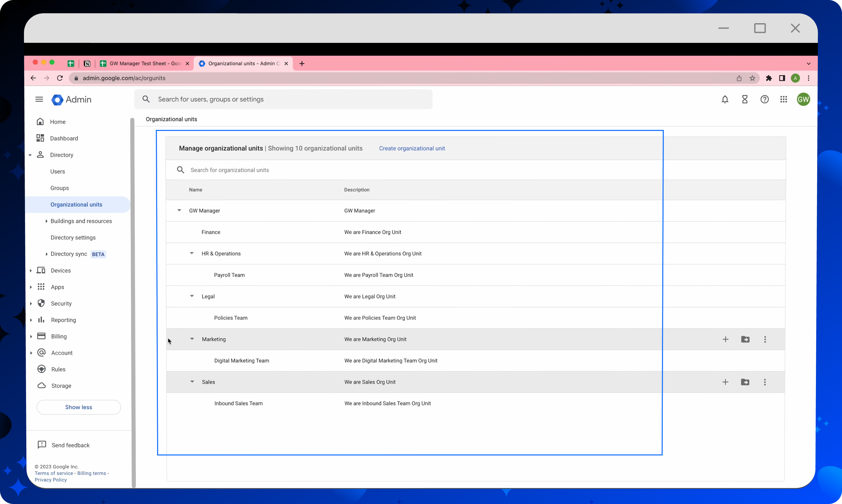Open a new browser tab

(302, 64)
